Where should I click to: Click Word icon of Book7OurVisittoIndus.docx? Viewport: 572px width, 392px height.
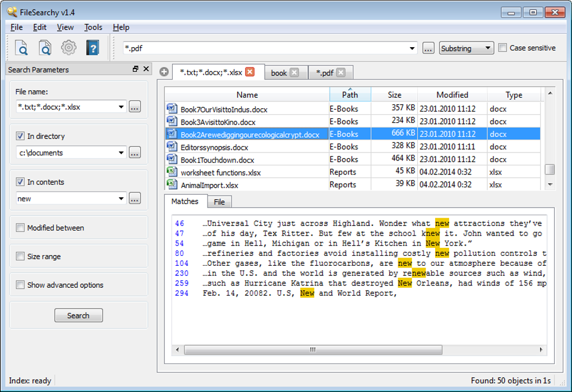tap(172, 109)
